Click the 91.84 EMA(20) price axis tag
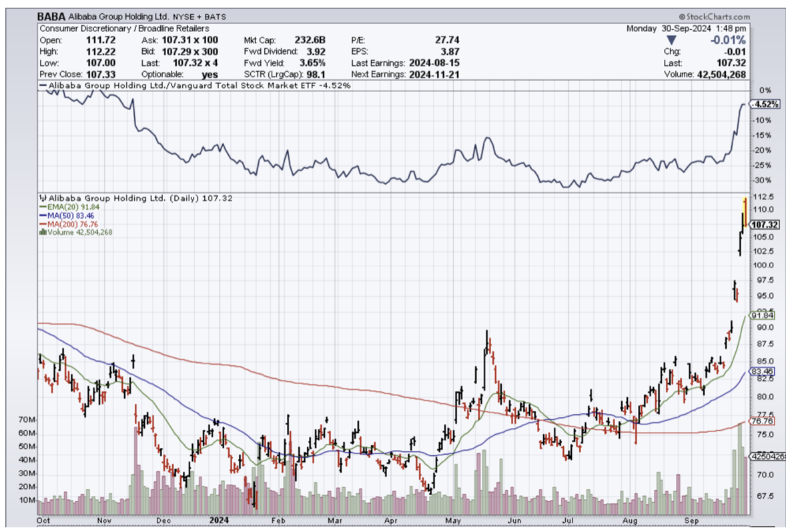 pos(763,315)
